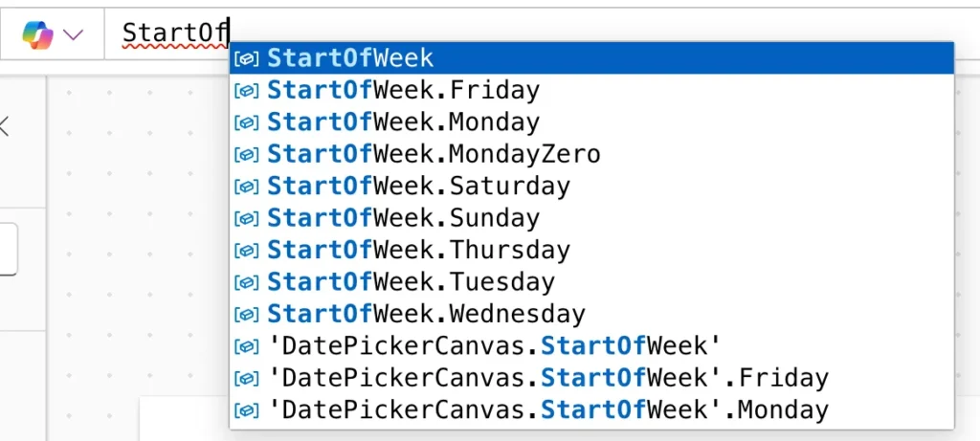Pick 'DatePickerCanvas.StartOfWeek'.Monday option
Image resolution: width=980 pixels, height=441 pixels.
(x=591, y=409)
